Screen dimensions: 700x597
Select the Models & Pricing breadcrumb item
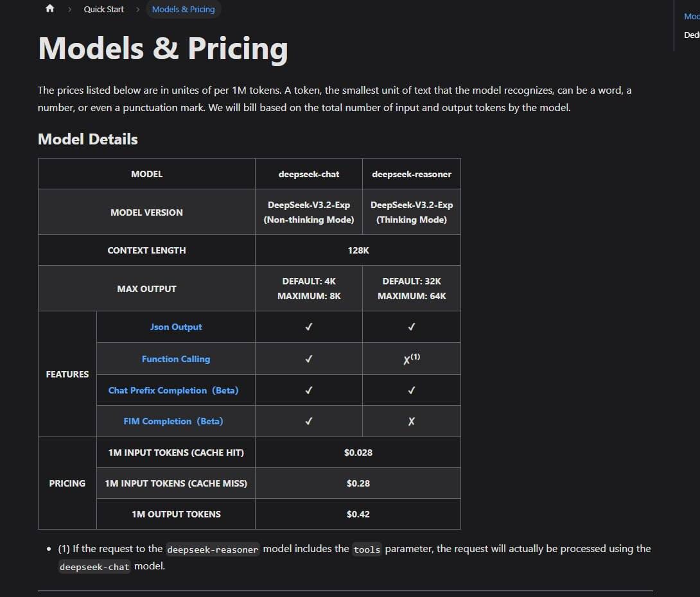pyautogui.click(x=183, y=10)
